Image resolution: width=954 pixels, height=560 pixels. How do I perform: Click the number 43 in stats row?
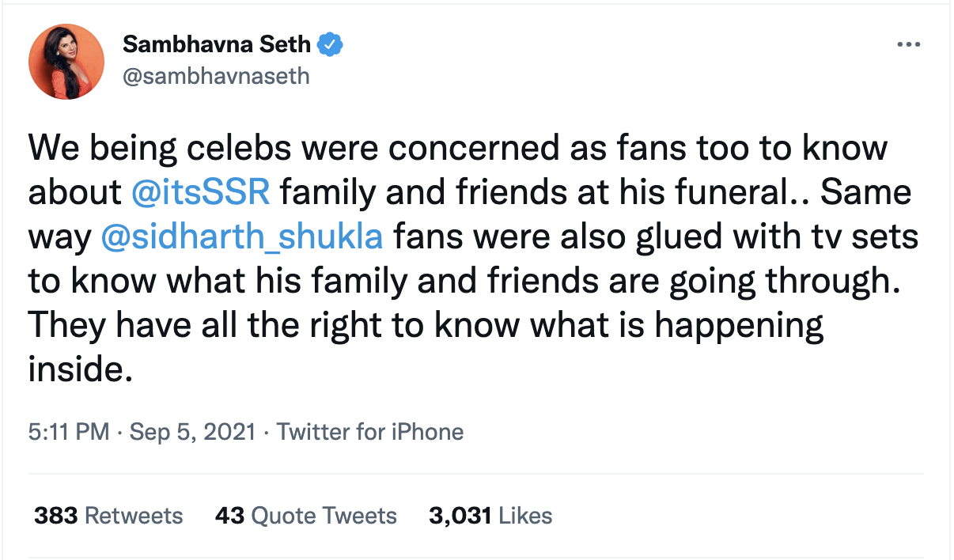pyautogui.click(x=230, y=516)
